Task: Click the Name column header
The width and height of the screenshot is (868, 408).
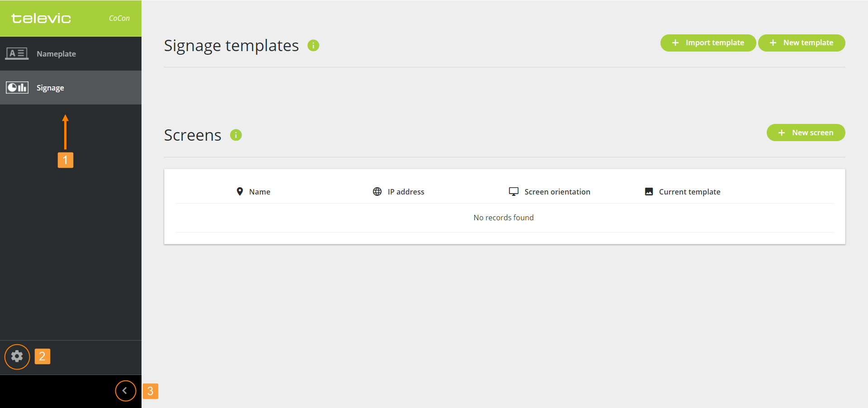Action: point(259,192)
